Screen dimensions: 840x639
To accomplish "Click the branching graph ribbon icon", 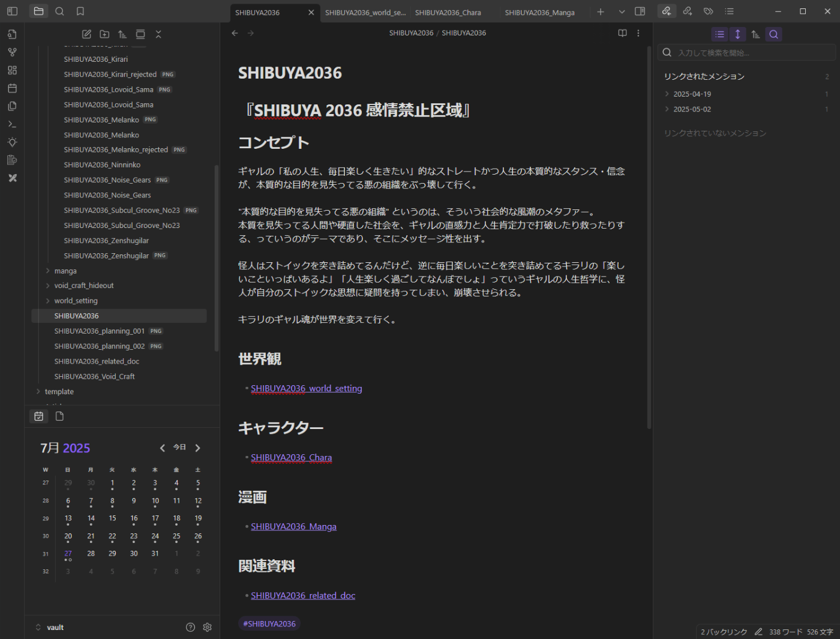I will (x=12, y=52).
